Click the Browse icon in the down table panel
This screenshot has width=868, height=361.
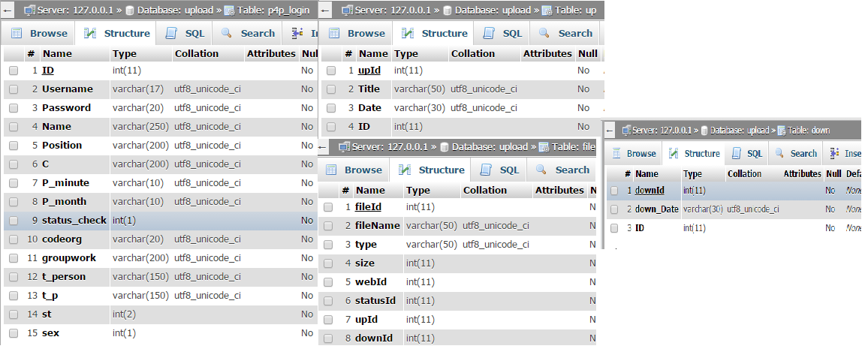[x=617, y=153]
